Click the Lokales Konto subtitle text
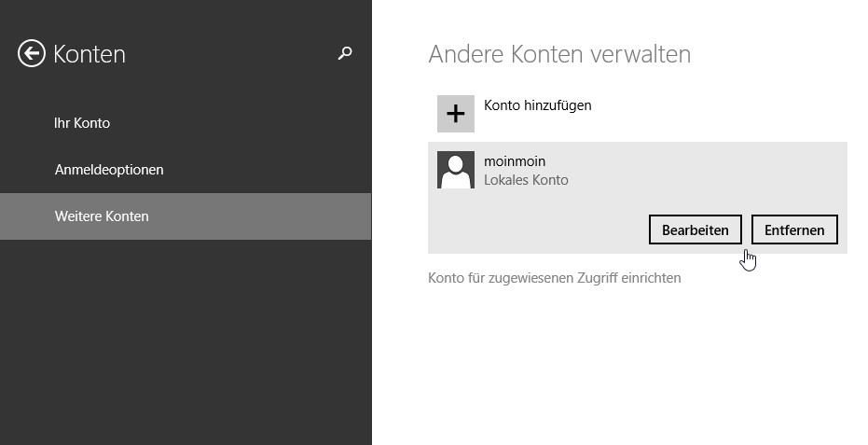This screenshot has width=868, height=445. 526,180
